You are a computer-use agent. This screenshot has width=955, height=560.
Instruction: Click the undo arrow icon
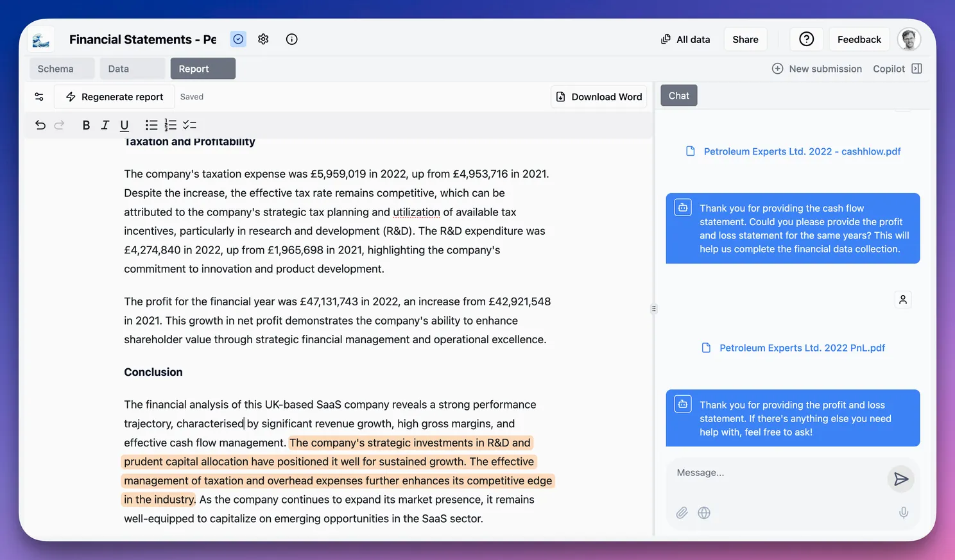coord(40,125)
